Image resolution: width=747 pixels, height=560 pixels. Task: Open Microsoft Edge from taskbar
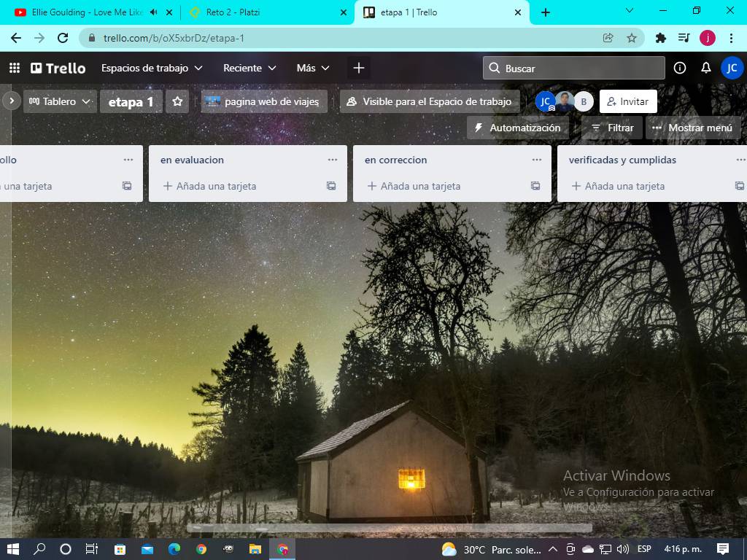click(174, 549)
